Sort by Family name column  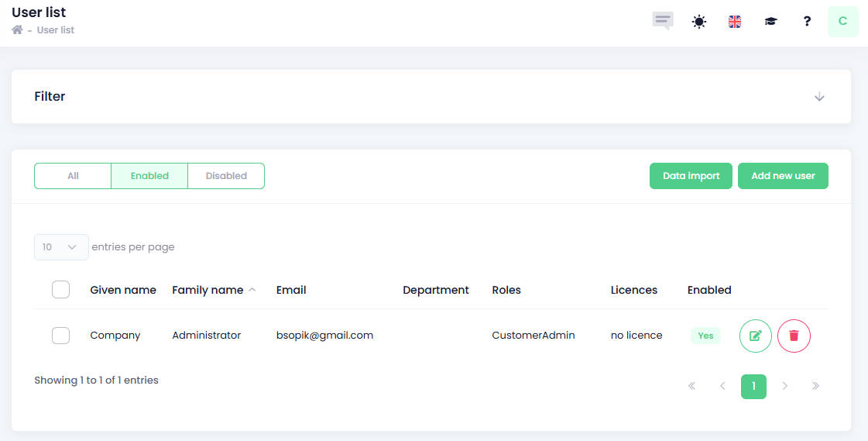tap(208, 290)
